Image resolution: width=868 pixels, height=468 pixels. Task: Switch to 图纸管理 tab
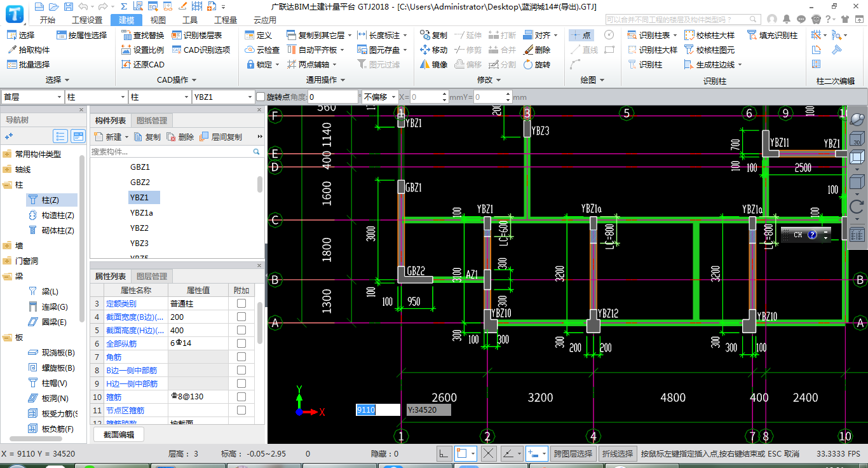[152, 121]
